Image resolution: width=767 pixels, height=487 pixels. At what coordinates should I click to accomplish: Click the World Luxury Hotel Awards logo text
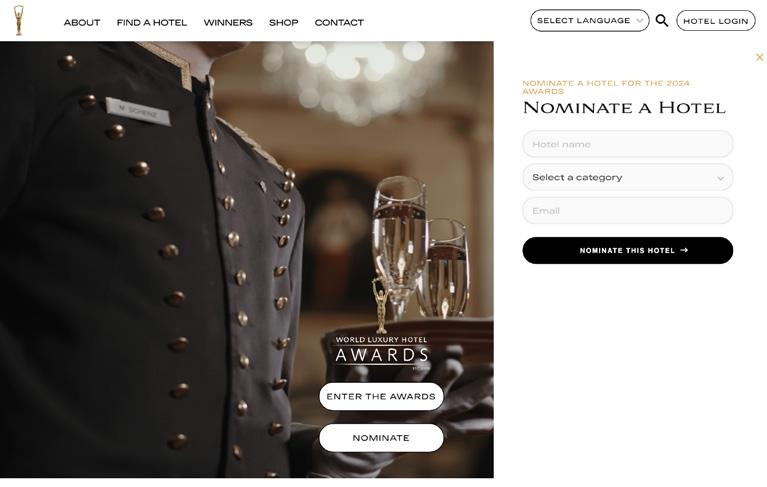pos(382,351)
